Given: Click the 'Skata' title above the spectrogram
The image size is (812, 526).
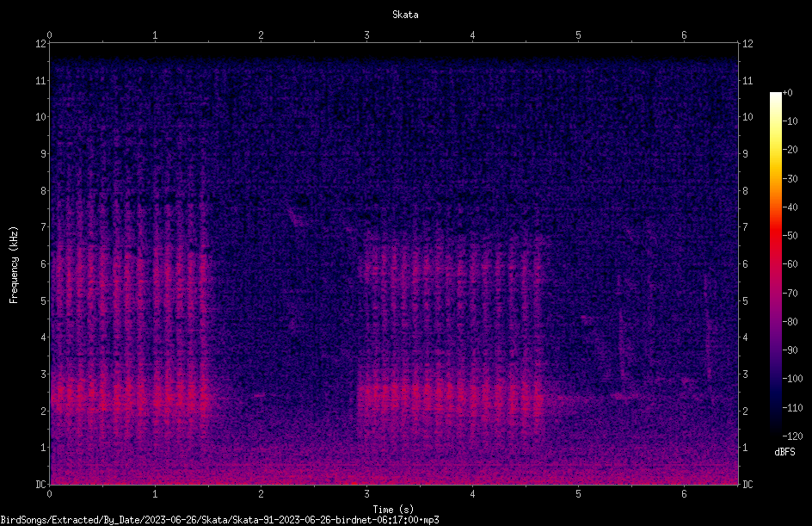Looking at the screenshot, I should (405, 15).
